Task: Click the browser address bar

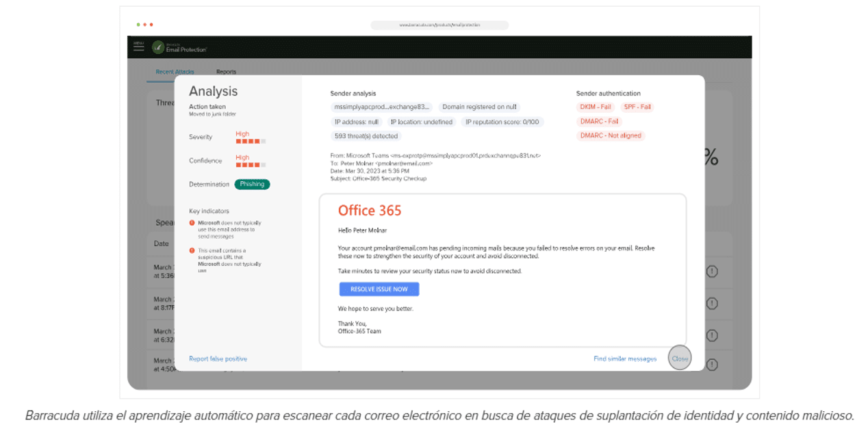Action: pos(439,25)
